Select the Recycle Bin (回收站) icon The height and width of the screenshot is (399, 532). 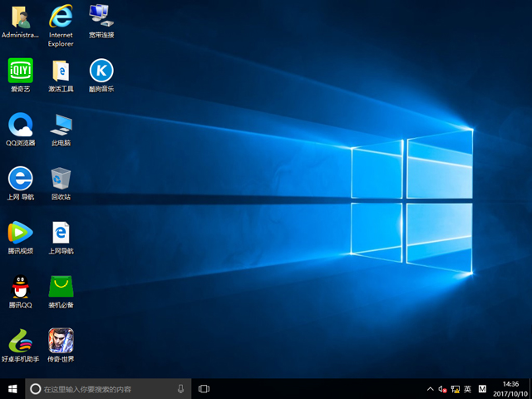coord(61,178)
